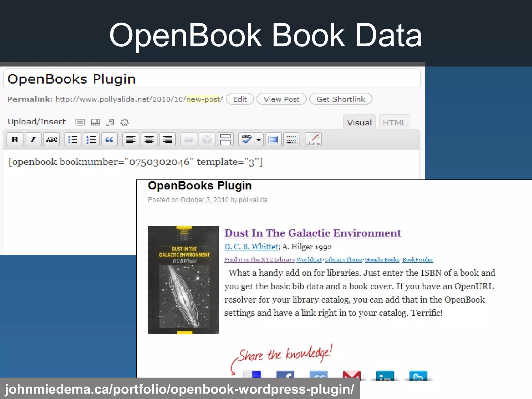Insert the More tag page break
This screenshot has height=399, width=532.
coord(225,139)
